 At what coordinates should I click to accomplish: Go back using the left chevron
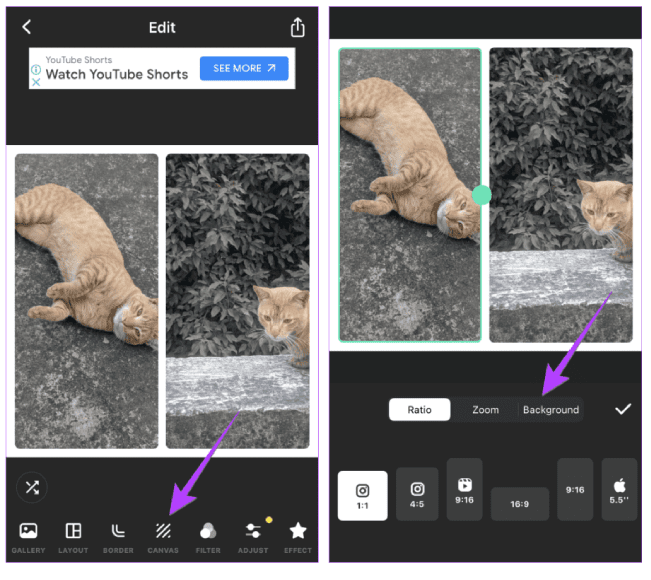(x=27, y=27)
